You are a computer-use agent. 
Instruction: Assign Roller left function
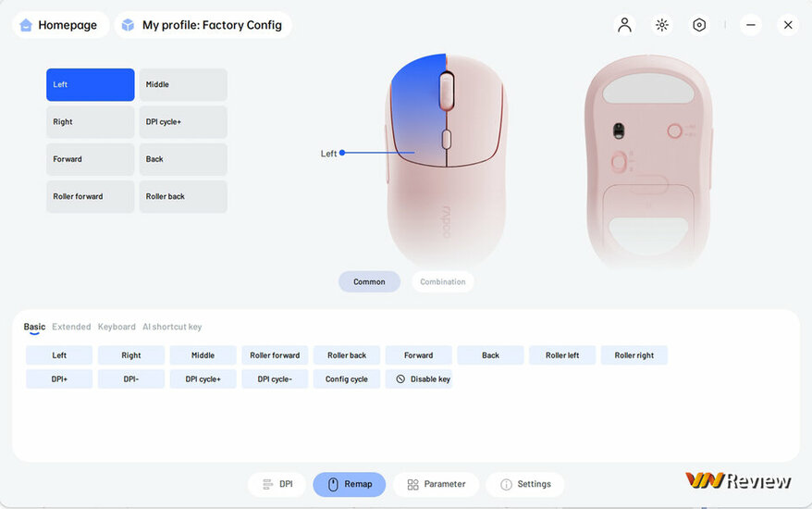tap(562, 355)
